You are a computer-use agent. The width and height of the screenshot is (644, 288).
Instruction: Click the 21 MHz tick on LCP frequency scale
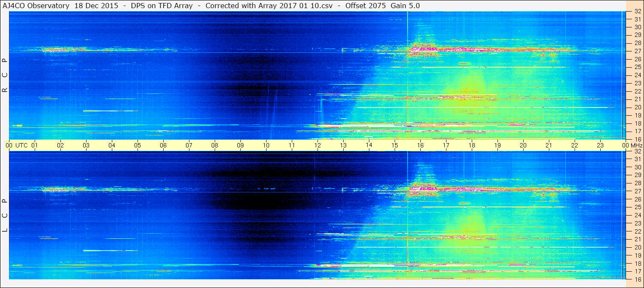pos(637,239)
